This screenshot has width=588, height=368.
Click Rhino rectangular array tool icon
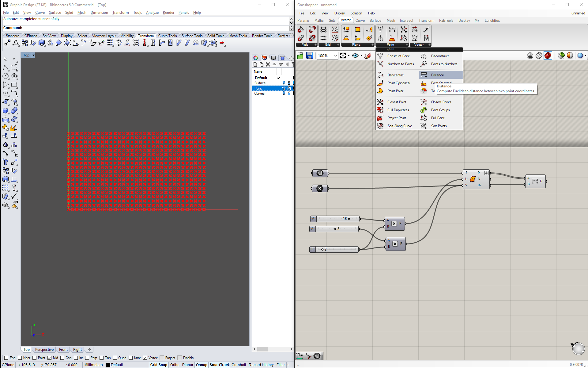(x=5, y=188)
